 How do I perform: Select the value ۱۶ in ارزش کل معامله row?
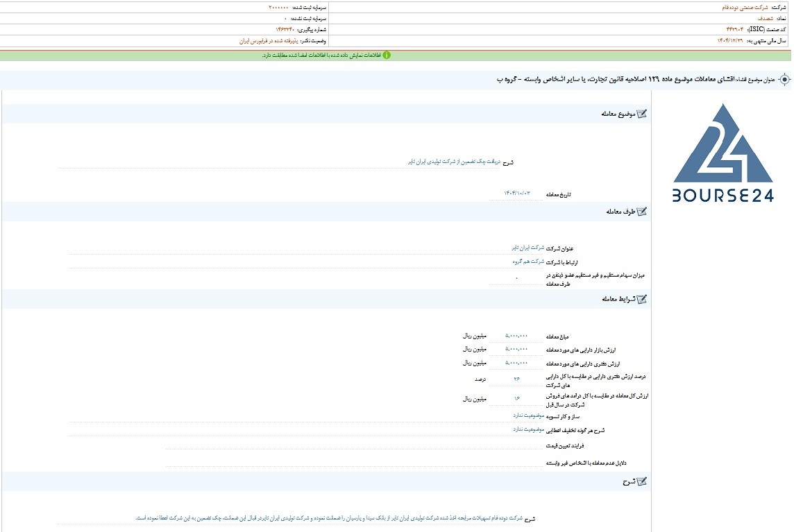pyautogui.click(x=516, y=399)
